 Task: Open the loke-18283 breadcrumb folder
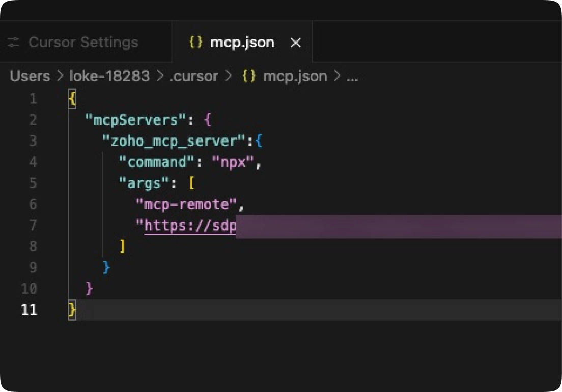coord(109,76)
